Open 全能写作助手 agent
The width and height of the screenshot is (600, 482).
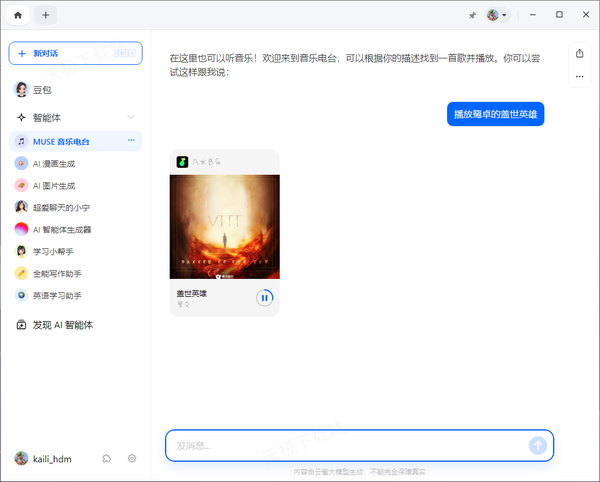pyautogui.click(x=75, y=274)
